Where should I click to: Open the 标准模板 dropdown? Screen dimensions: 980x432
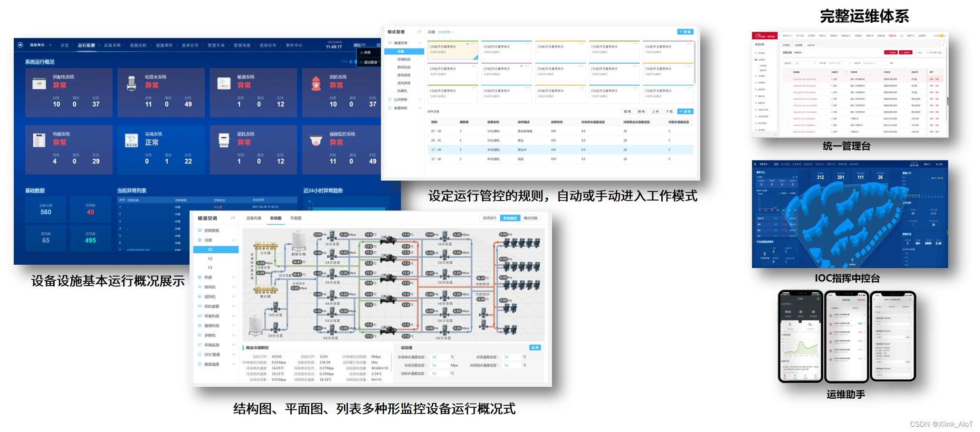click(x=446, y=32)
